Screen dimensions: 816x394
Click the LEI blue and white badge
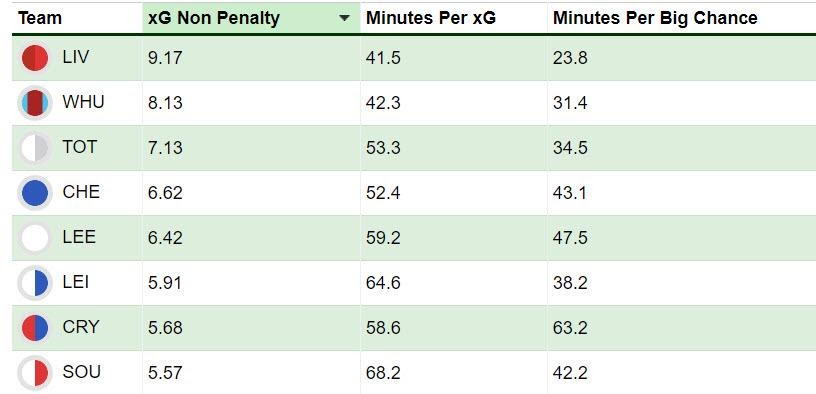click(35, 283)
